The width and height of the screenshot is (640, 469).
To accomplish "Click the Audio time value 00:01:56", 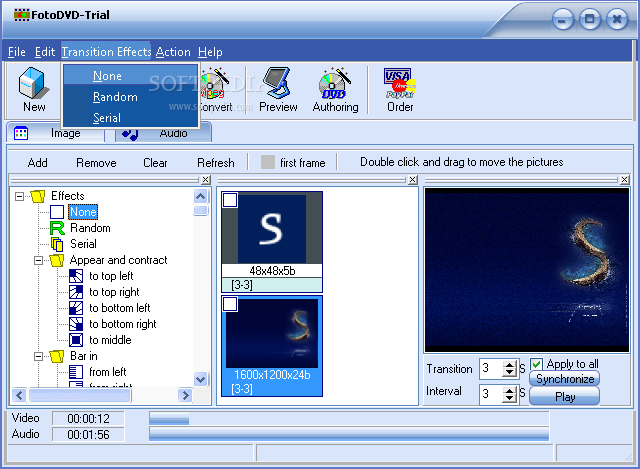I will click(88, 434).
